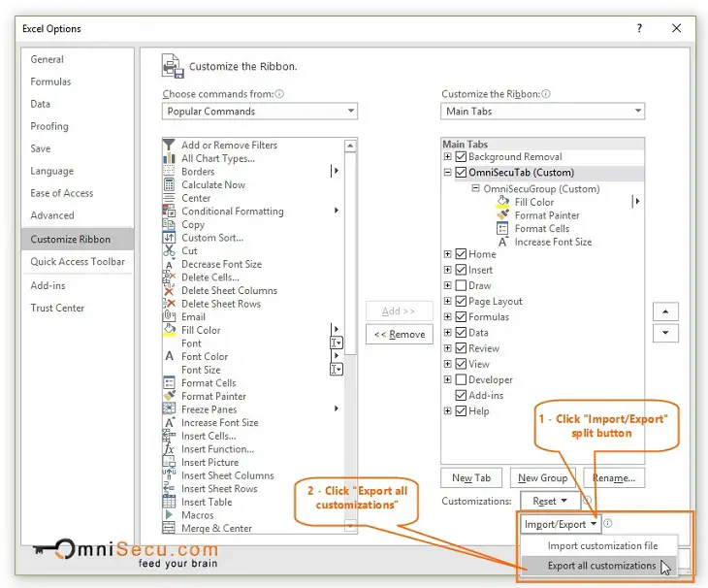
Task: Expand the Background Removal tree node
Action: pos(447,157)
